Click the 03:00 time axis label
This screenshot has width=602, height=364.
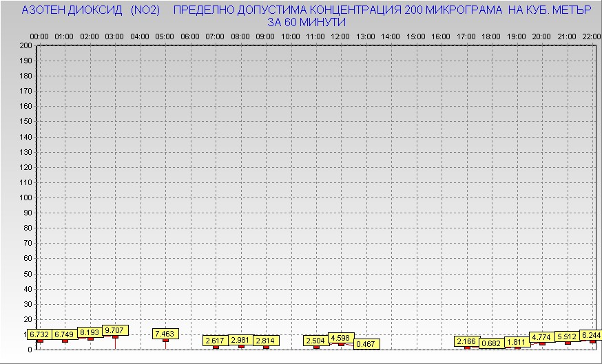click(x=114, y=36)
